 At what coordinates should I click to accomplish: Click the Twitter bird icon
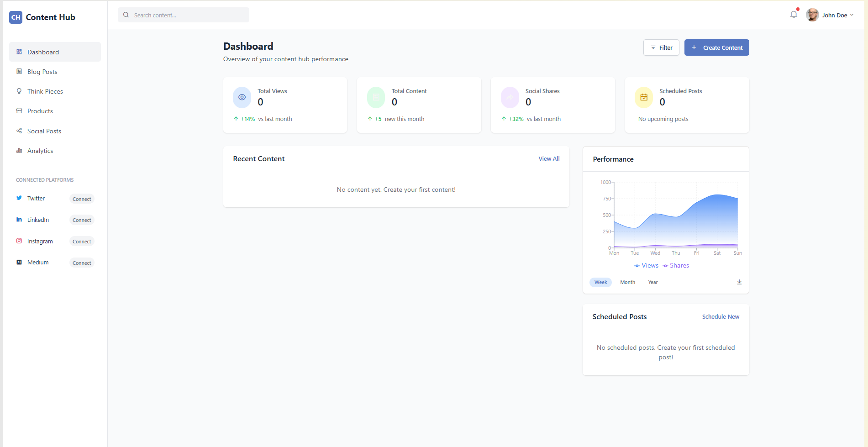(x=19, y=198)
